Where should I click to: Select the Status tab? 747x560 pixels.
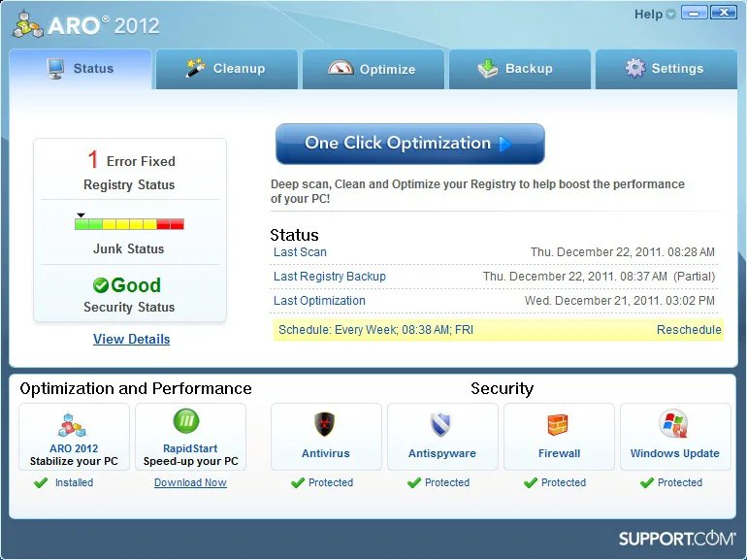point(81,69)
